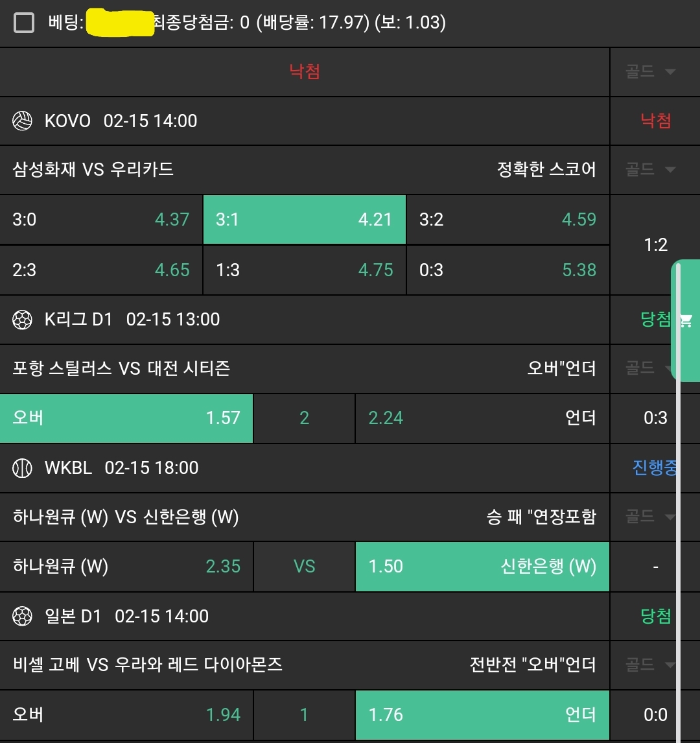This screenshot has height=743, width=700.
Task: Expand 골드 dropdown in 하나원큐 VS 신한은행 row
Action: click(650, 517)
